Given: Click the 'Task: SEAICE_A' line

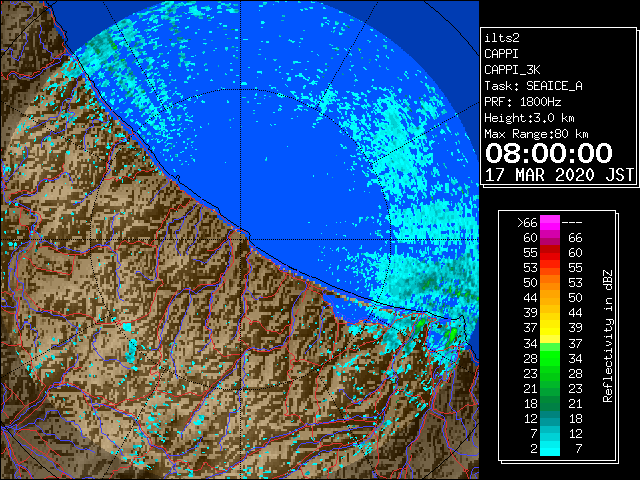Looking at the screenshot, I should coord(533,86).
